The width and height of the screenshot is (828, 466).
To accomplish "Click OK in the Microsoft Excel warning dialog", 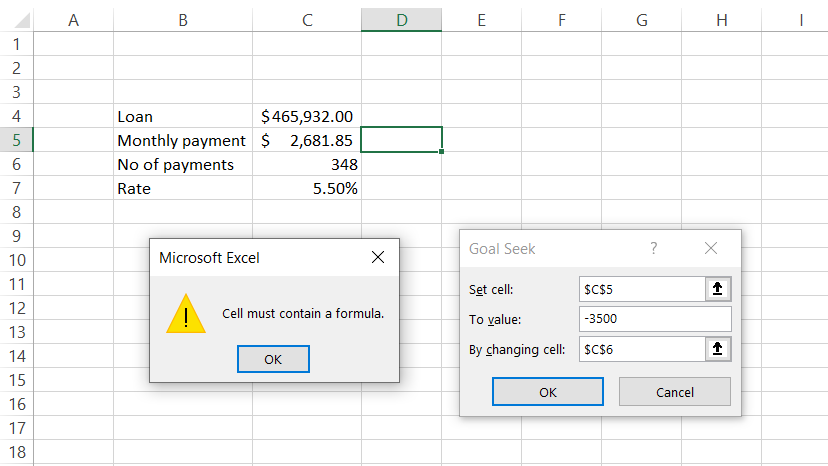I will coord(273,359).
